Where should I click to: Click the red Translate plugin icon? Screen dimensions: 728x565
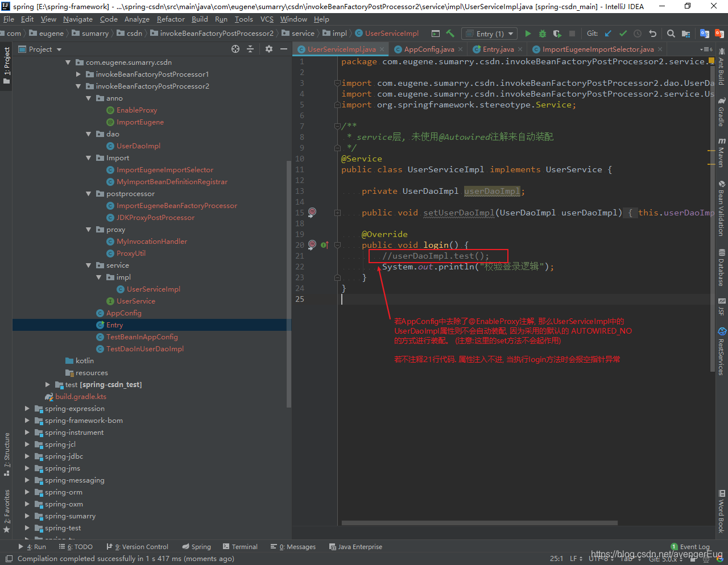coord(719,34)
